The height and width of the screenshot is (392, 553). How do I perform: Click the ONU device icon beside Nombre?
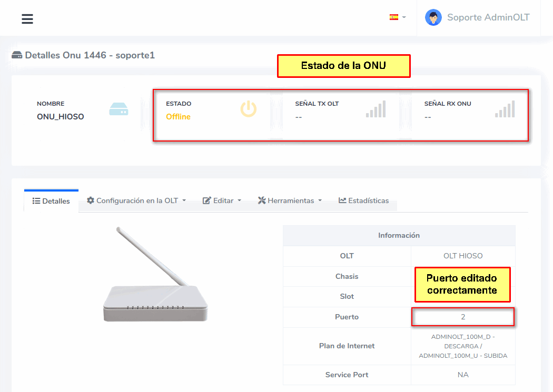point(118,109)
